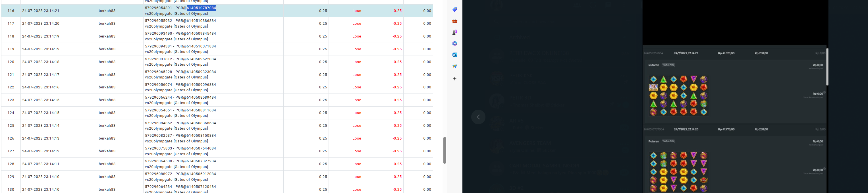This screenshot has width=868, height=193.
Task: Open the Microsoft 365 icon in the sidebar
Action: (x=454, y=43)
